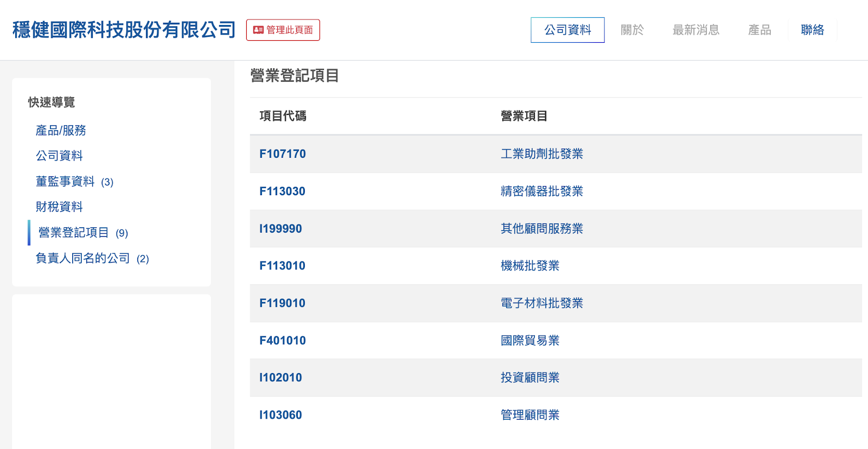
Task: Switch to the 公司資料 tab
Action: pyautogui.click(x=567, y=30)
